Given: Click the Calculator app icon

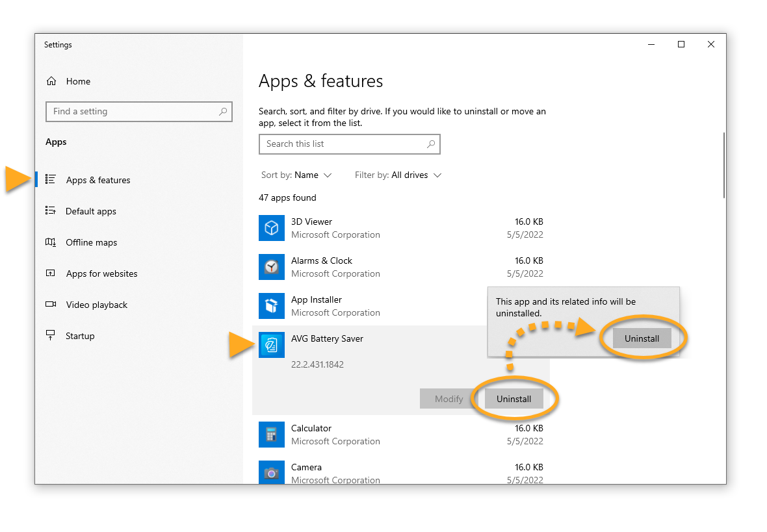Looking at the screenshot, I should pos(272,435).
